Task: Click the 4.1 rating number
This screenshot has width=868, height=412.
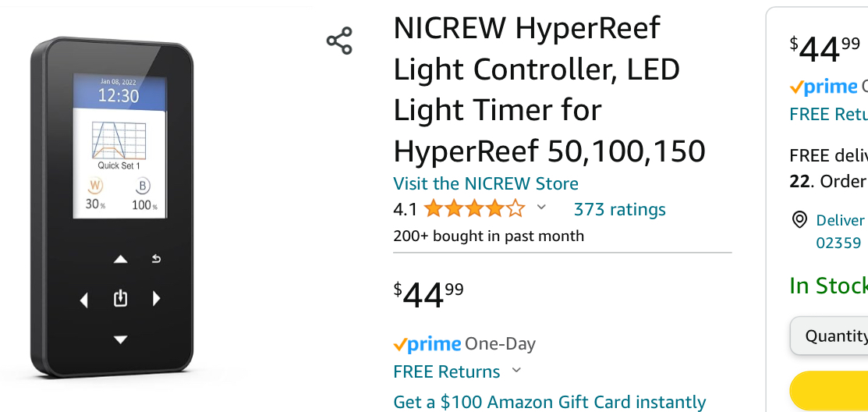Action: click(405, 209)
